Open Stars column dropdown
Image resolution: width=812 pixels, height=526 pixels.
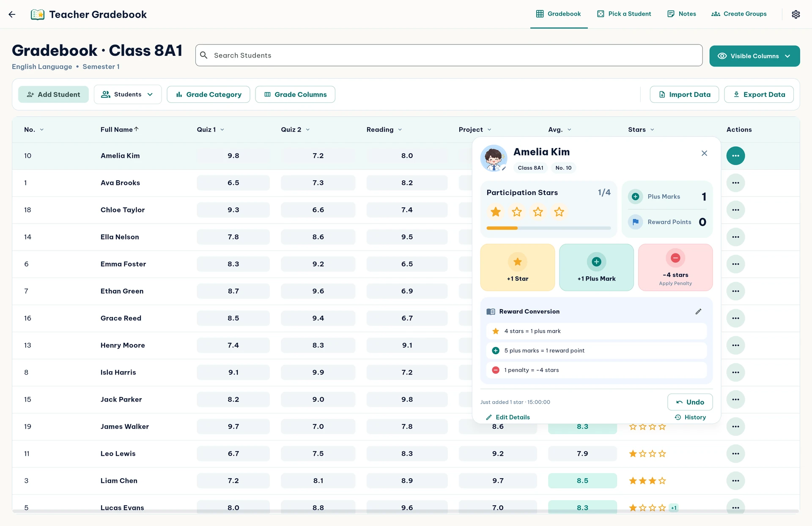coord(652,129)
